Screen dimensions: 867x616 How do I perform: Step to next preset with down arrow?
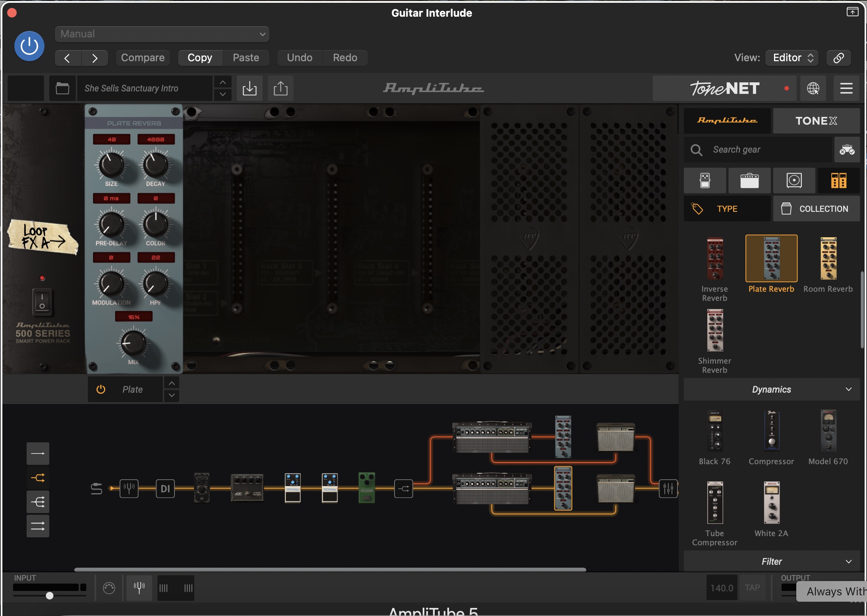pos(223,95)
